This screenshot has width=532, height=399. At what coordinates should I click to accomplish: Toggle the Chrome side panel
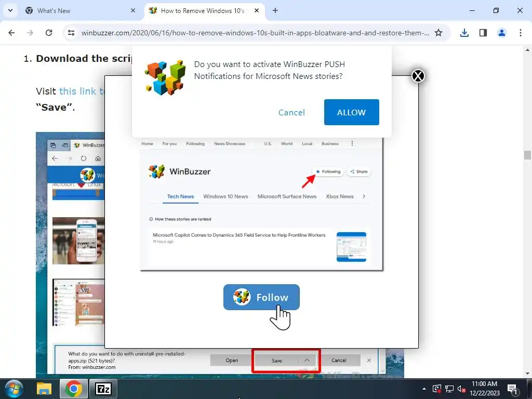click(483, 33)
